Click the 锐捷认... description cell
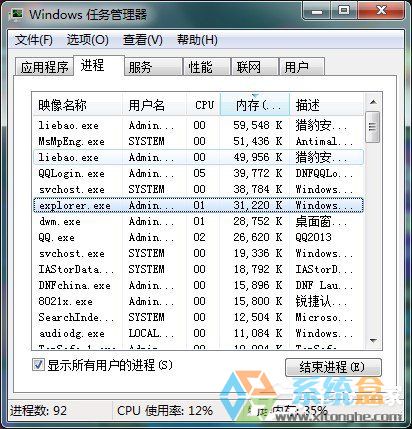 321,301
